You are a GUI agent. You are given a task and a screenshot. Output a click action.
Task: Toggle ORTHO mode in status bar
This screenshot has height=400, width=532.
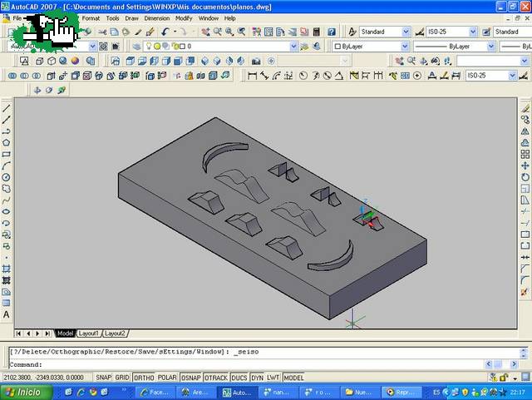point(143,378)
